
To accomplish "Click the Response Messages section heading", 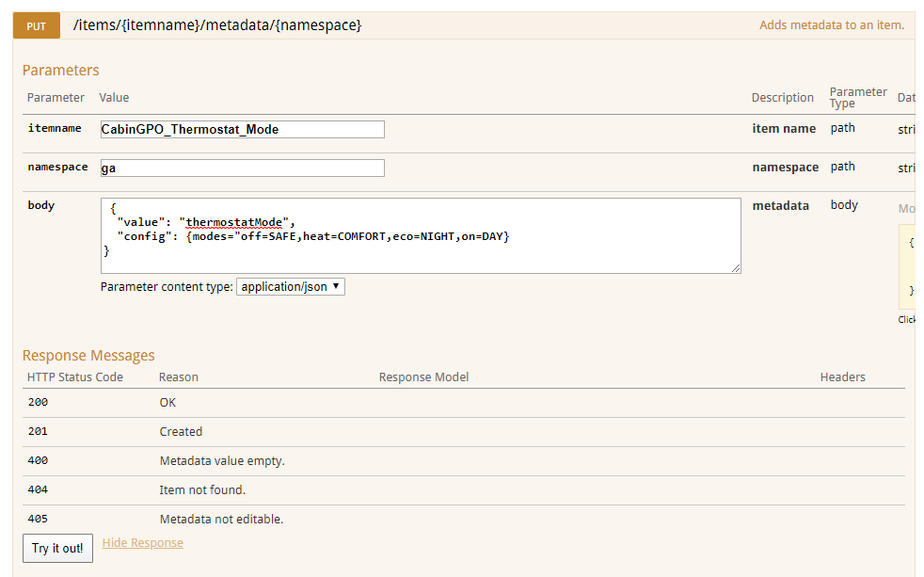I will click(88, 356).
